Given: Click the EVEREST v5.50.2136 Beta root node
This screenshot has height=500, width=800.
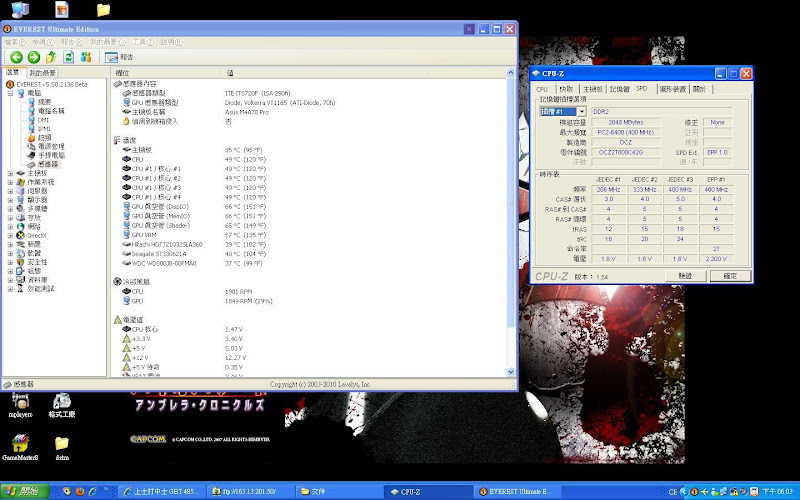Looking at the screenshot, I should pyautogui.click(x=47, y=84).
